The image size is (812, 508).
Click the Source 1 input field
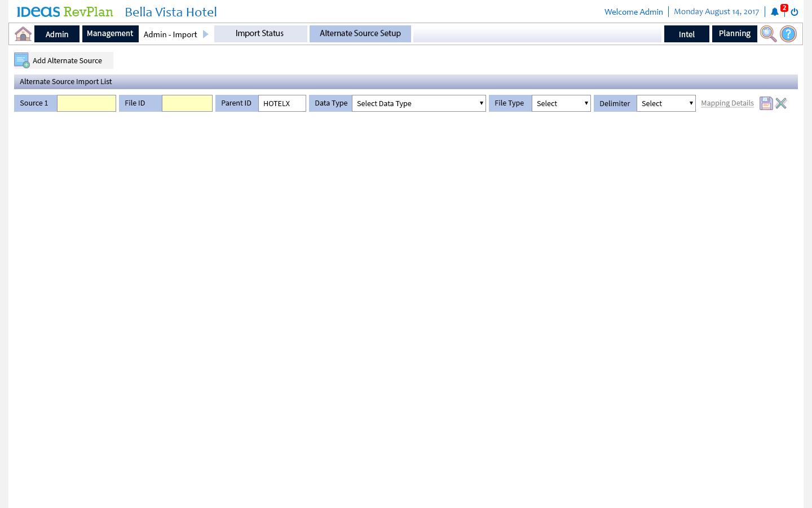point(86,103)
